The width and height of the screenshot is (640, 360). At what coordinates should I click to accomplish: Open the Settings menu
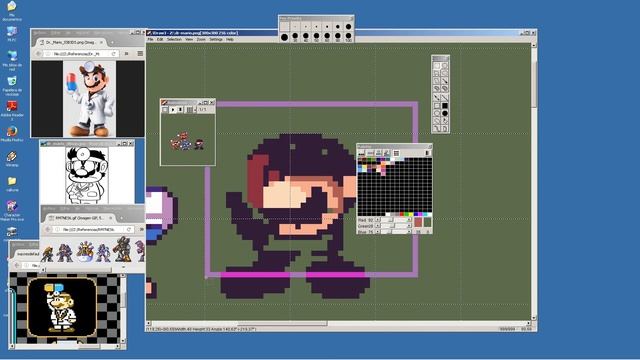216,40
